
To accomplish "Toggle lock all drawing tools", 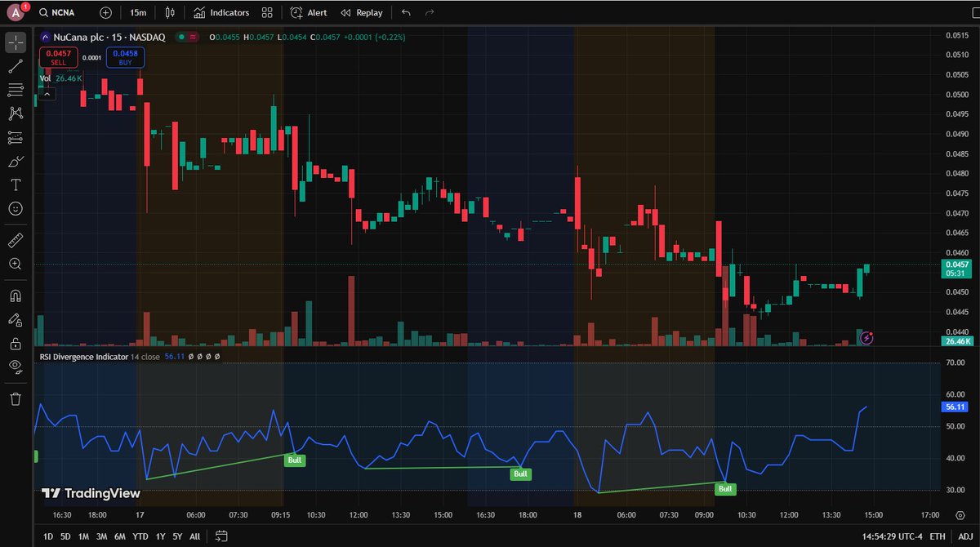I will [x=15, y=343].
